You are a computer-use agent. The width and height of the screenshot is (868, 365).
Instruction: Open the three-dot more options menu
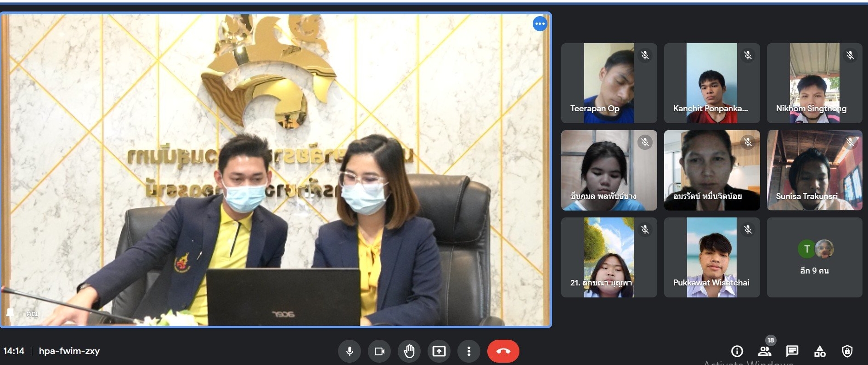pyautogui.click(x=468, y=351)
